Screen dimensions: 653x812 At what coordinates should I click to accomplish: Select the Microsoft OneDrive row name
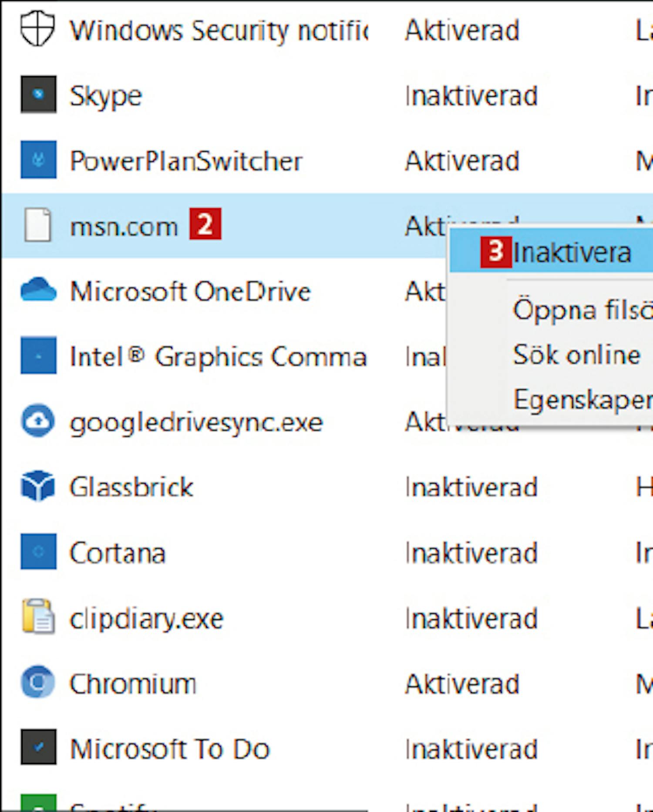190,291
